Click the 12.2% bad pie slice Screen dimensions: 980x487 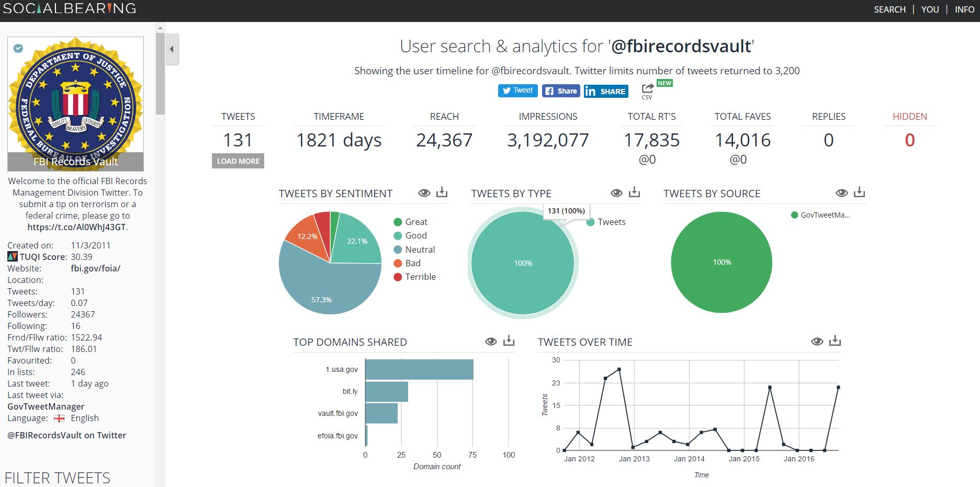coord(307,236)
